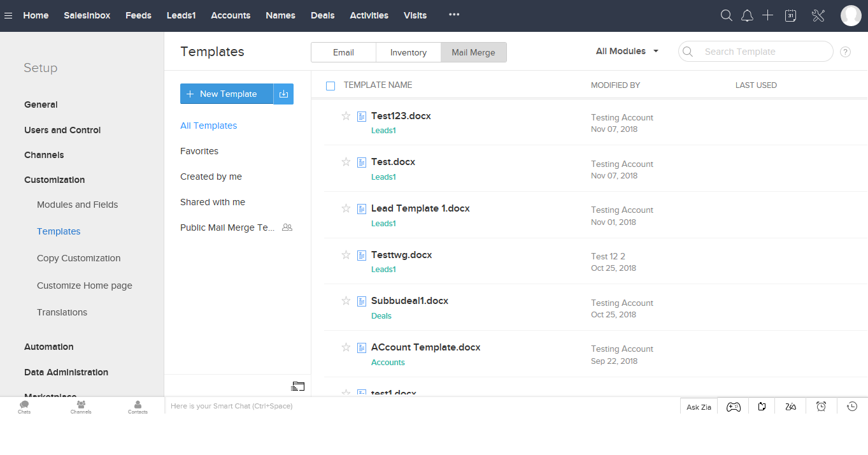Open the setup tools icon
Viewport: 868px width, 455px height.
coord(818,16)
